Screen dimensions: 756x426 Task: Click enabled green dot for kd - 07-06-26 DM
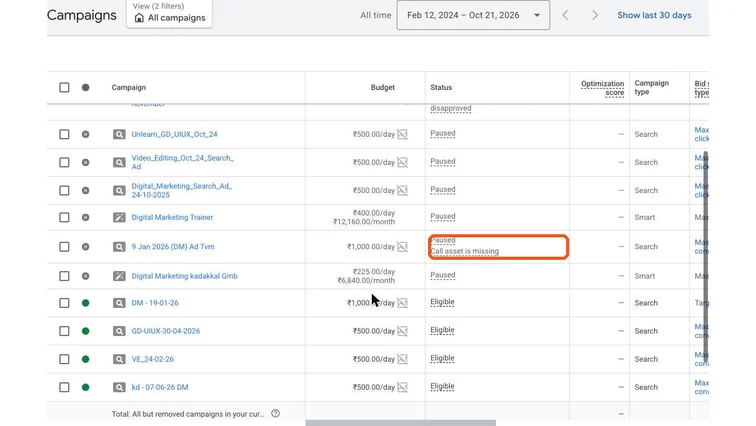[85, 387]
